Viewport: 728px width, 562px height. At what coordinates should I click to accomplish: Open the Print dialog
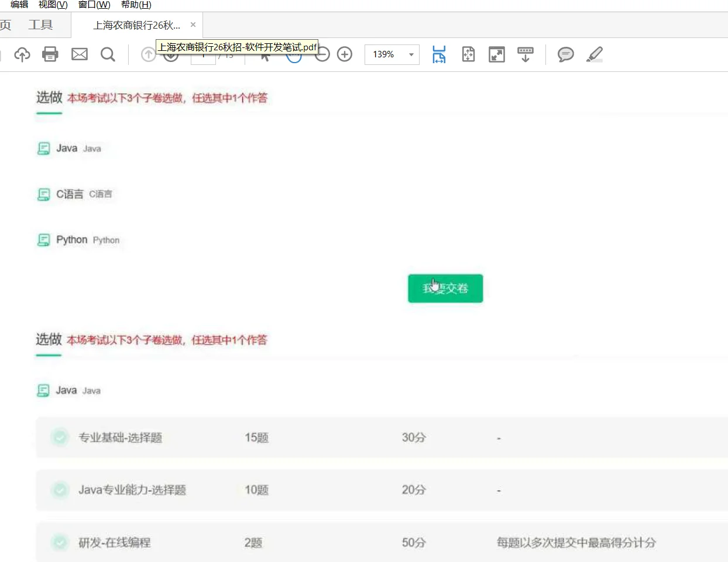tap(50, 54)
